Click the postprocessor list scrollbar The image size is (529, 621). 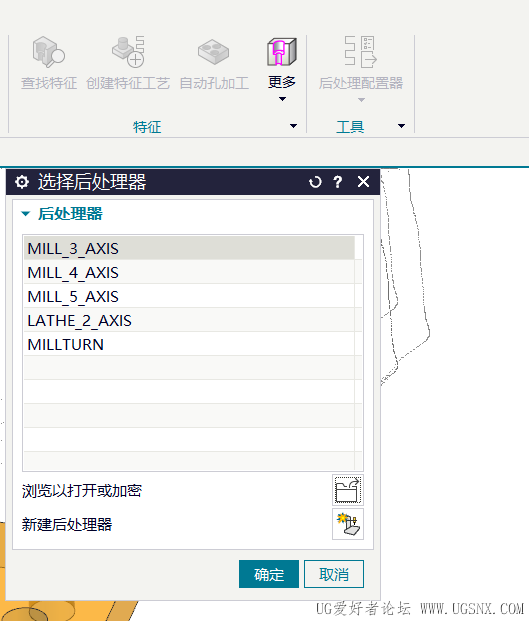click(358, 352)
